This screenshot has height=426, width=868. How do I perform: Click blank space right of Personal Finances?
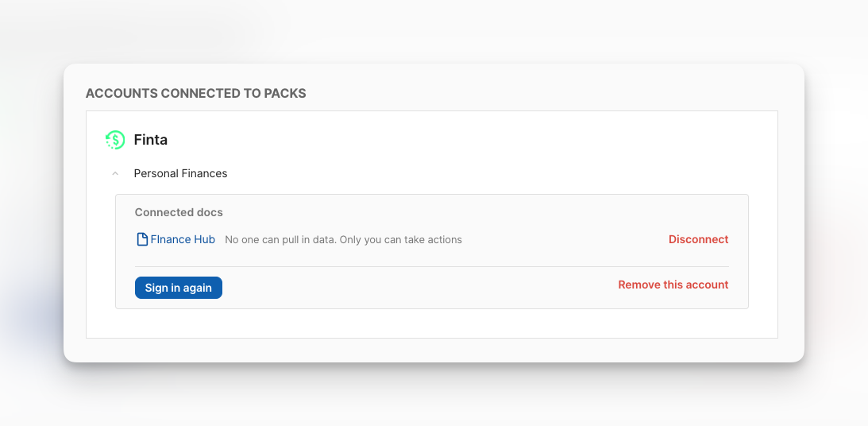click(476, 173)
